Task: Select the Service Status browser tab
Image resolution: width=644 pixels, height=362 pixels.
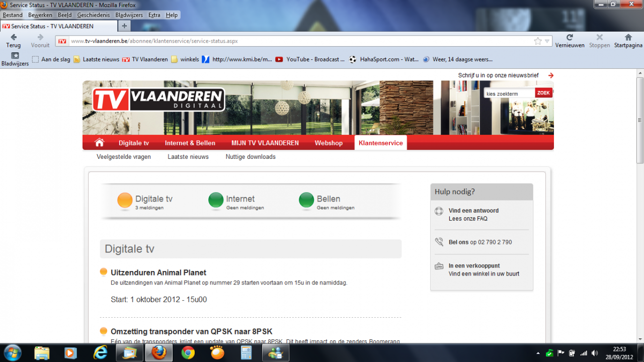Action: 58,26
